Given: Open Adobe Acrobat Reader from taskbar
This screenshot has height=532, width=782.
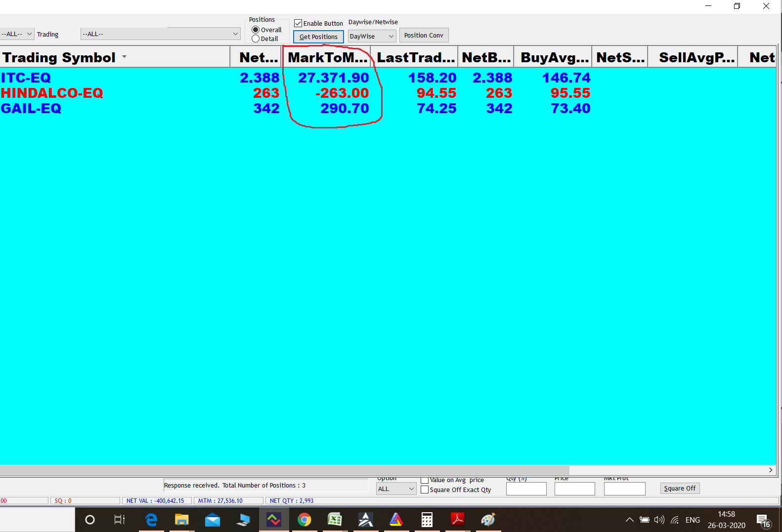Looking at the screenshot, I should pyautogui.click(x=458, y=520).
